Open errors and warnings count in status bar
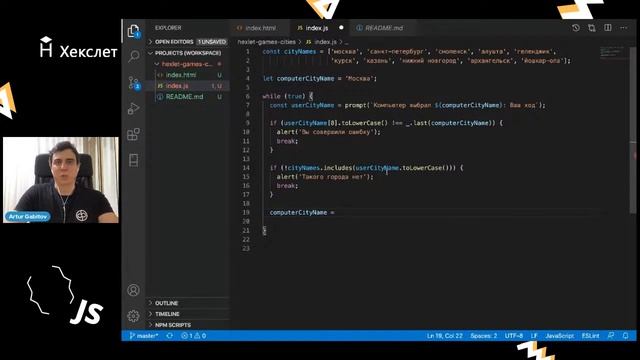The width and height of the screenshot is (640, 360). click(193, 336)
